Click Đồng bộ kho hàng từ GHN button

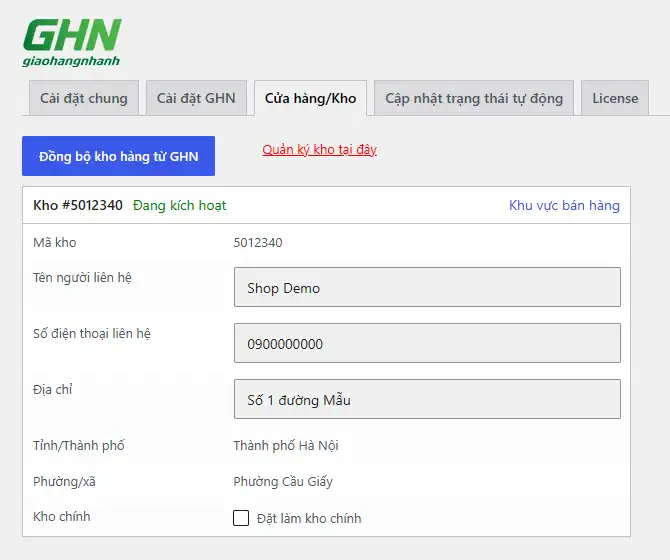118,156
